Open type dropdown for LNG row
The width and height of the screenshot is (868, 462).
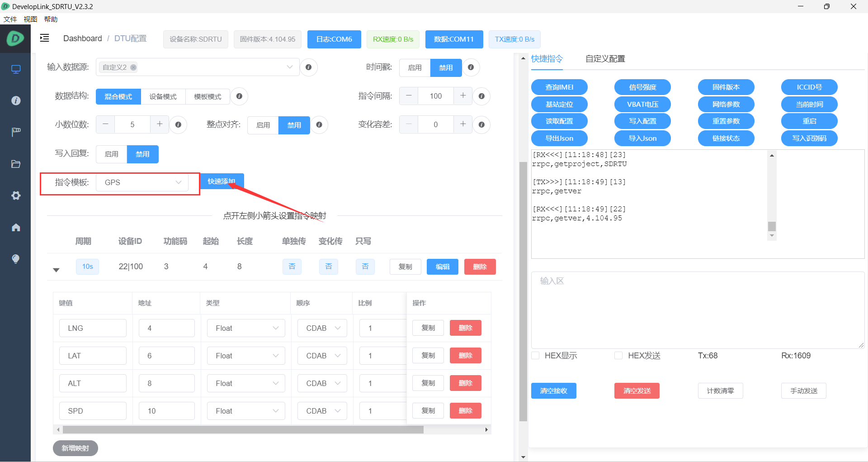pos(246,328)
